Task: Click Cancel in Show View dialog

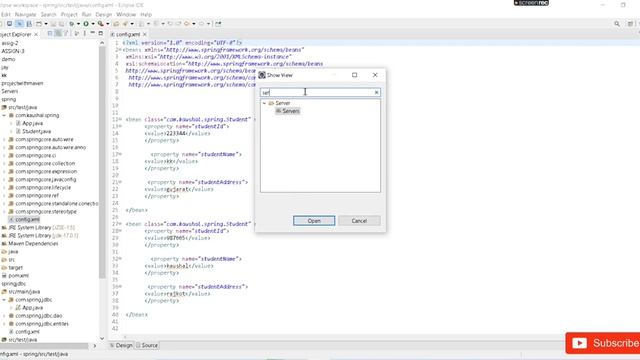Action: click(x=359, y=221)
